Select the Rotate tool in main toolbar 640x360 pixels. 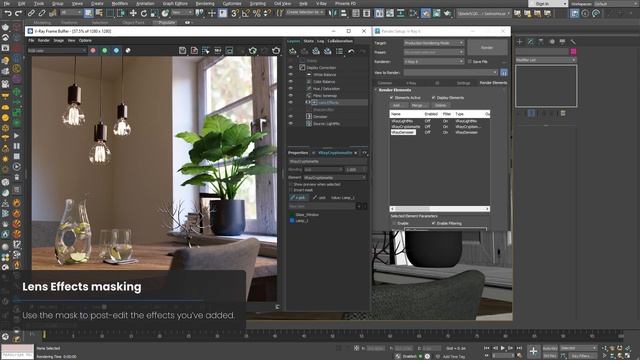[144, 13]
